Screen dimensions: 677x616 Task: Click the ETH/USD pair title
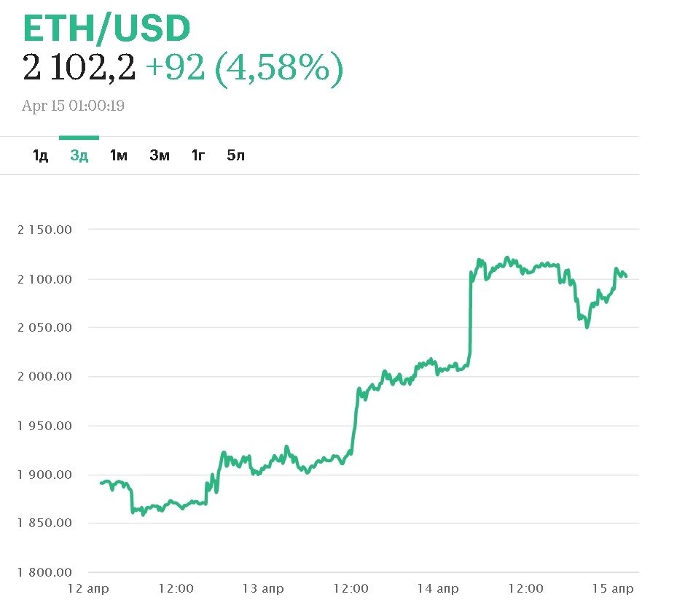click(x=106, y=29)
